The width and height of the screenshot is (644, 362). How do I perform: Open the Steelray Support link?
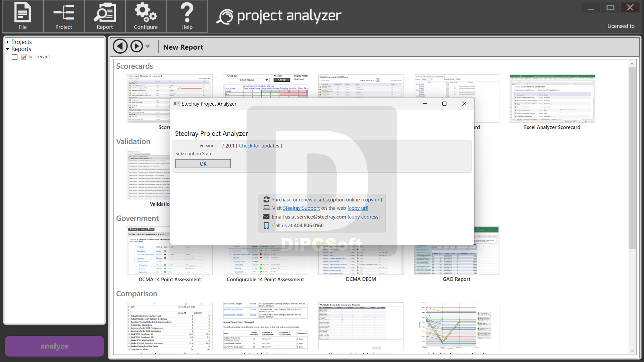pyautogui.click(x=301, y=208)
